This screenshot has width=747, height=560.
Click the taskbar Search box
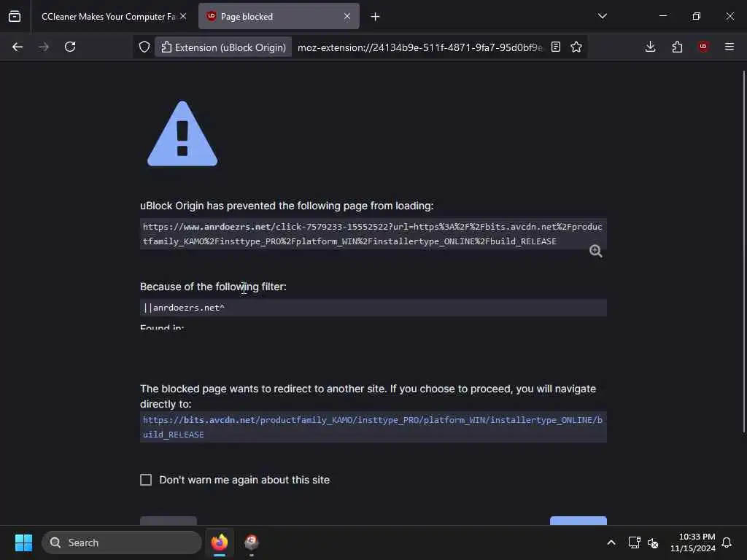click(x=122, y=542)
